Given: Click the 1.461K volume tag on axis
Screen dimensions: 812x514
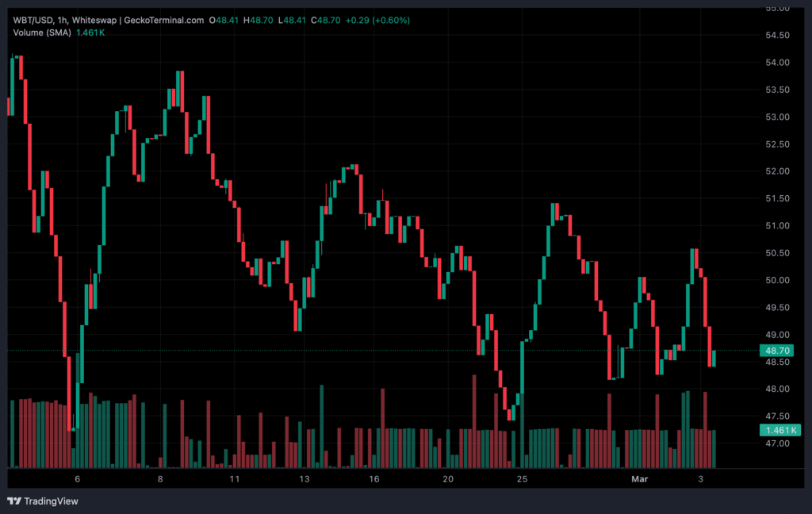Looking at the screenshot, I should point(780,430).
